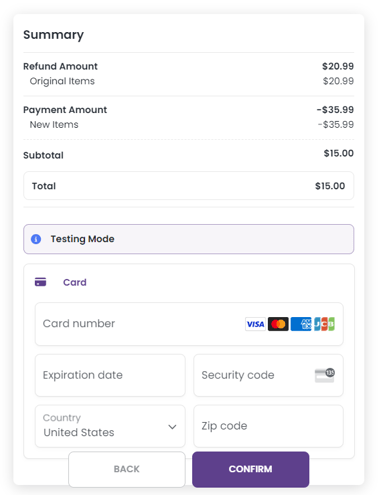Click the JCB card logo
This screenshot has width=379, height=495.
click(x=324, y=324)
